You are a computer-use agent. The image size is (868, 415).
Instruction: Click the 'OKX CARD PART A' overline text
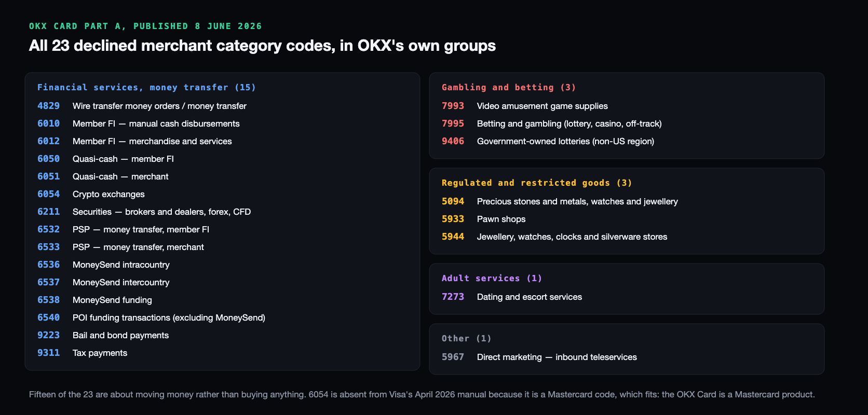click(x=145, y=26)
